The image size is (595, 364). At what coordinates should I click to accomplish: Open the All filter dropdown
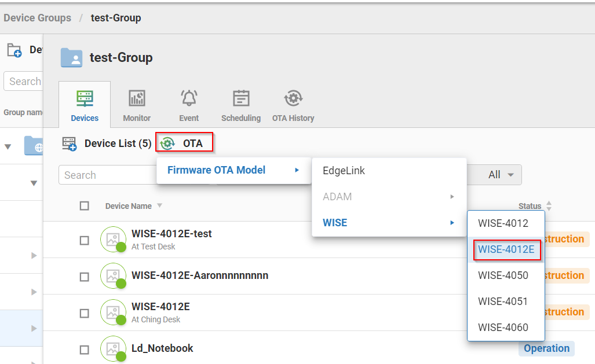[x=501, y=175]
